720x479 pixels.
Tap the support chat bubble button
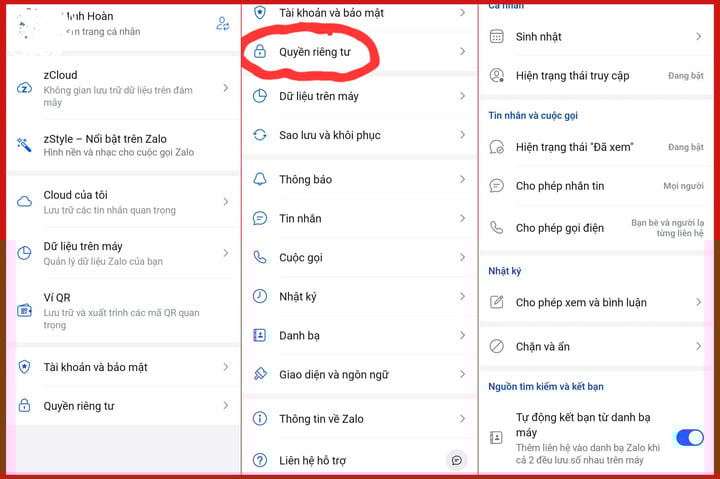click(x=456, y=460)
